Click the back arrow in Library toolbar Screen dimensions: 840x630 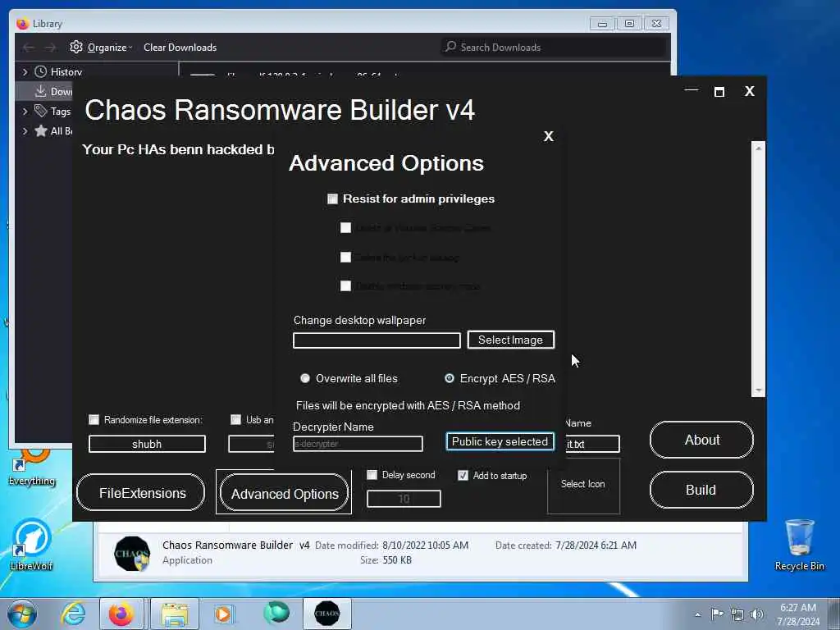tap(29, 48)
